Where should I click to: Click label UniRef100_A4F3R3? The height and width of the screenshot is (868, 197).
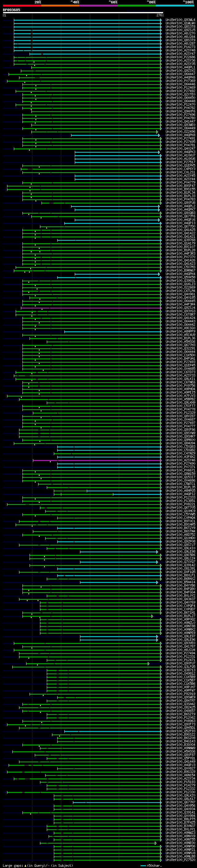click(x=180, y=253)
